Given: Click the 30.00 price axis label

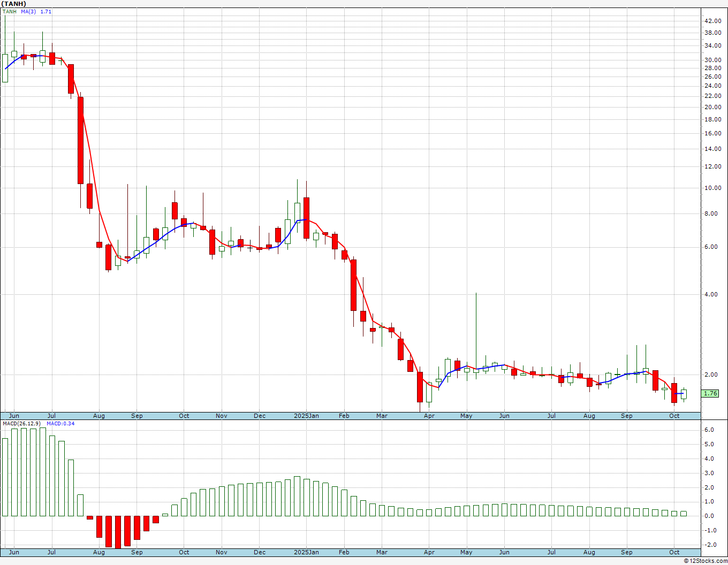Looking at the screenshot, I should tap(712, 60).
